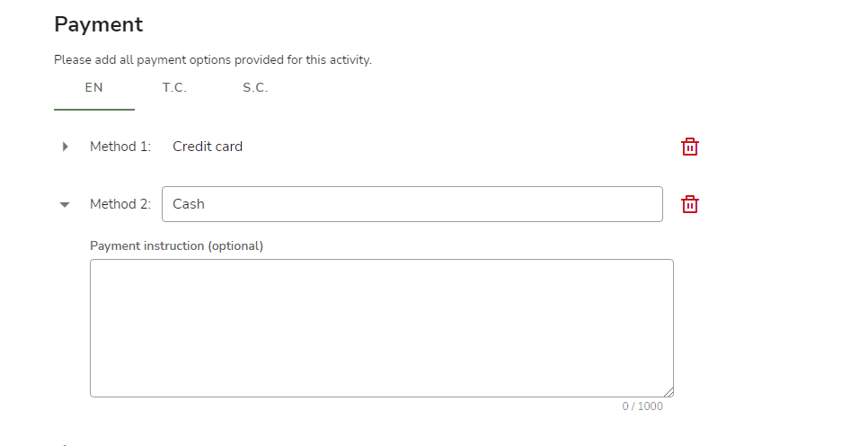Click the Credit card method name
The height and width of the screenshot is (446, 868).
click(x=208, y=147)
